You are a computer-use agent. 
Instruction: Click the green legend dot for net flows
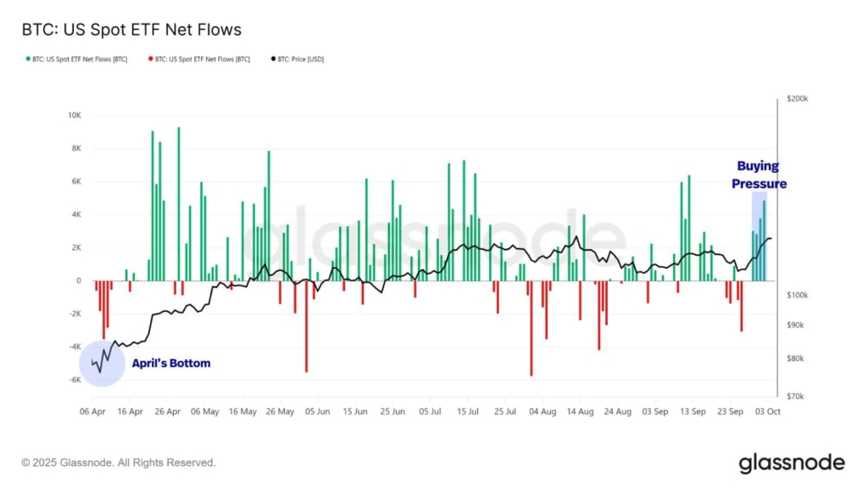[x=28, y=59]
